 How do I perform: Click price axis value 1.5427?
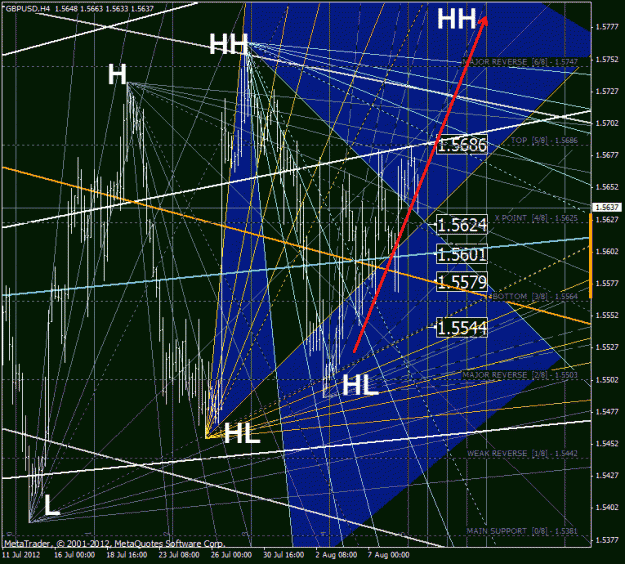click(607, 476)
